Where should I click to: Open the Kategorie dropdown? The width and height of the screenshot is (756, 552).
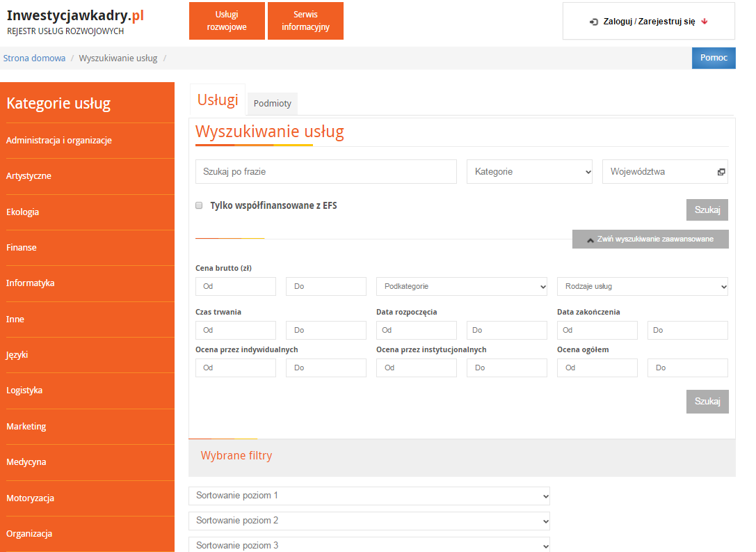[529, 172]
